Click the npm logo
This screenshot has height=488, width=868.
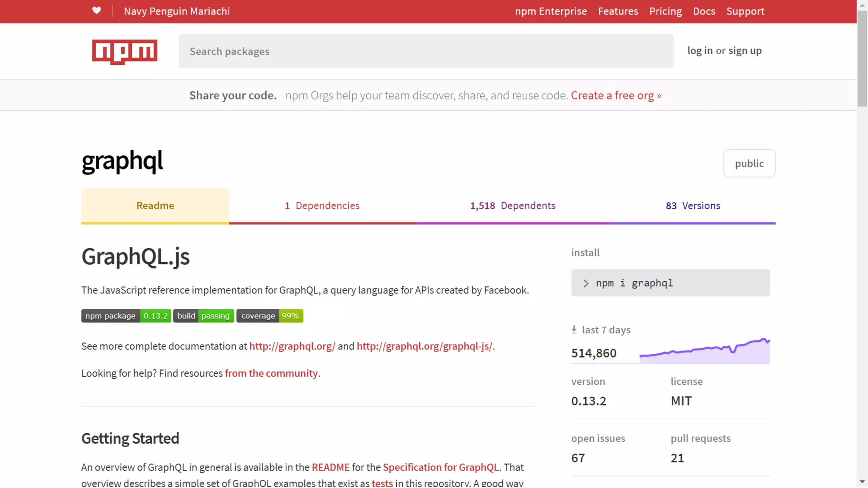point(125,52)
